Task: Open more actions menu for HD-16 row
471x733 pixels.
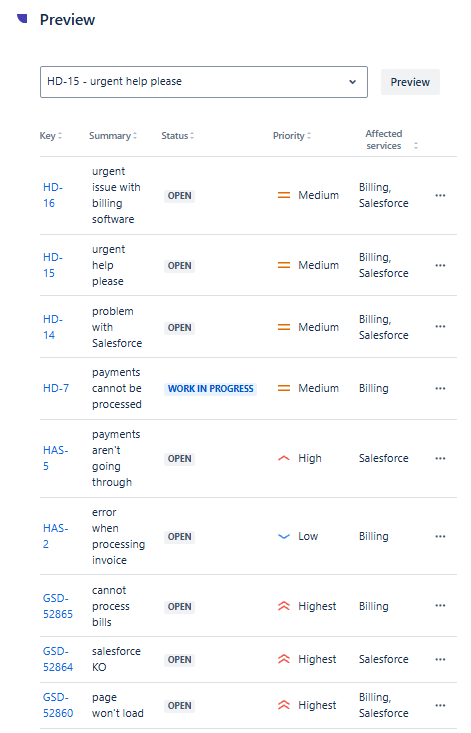Action: [x=440, y=195]
